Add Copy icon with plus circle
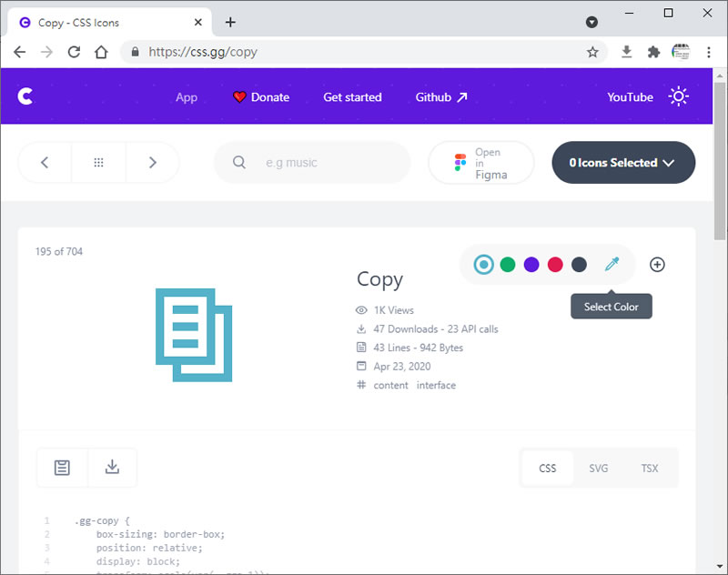 point(657,265)
